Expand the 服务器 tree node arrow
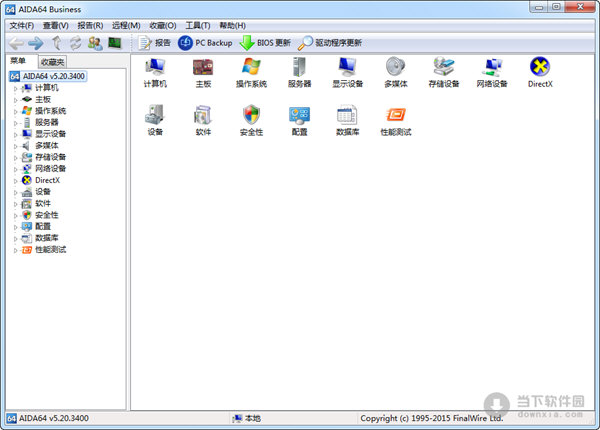This screenshot has width=600, height=430. click(16, 123)
